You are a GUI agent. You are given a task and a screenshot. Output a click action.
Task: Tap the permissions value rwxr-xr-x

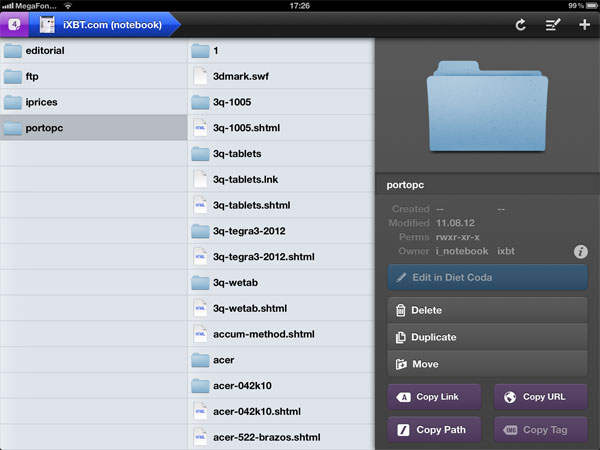tap(458, 237)
